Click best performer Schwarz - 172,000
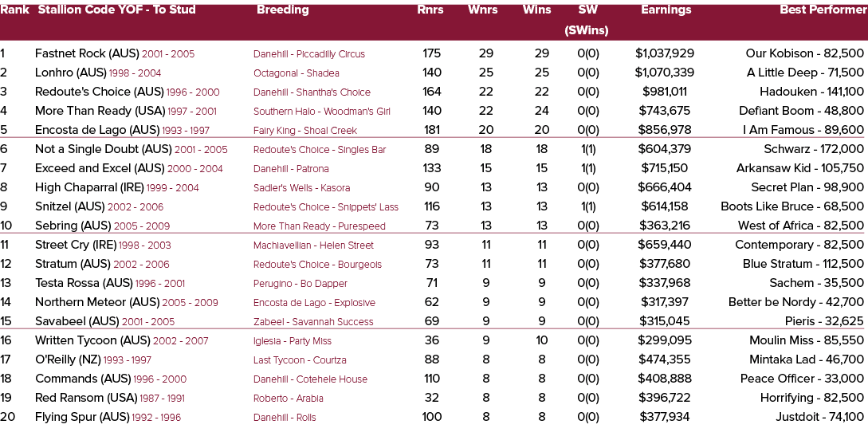This screenshot has height=440, width=868. [814, 149]
